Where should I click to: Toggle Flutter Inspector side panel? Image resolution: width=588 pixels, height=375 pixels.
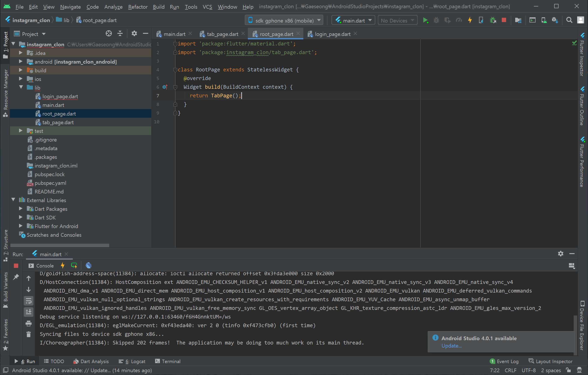(x=582, y=54)
